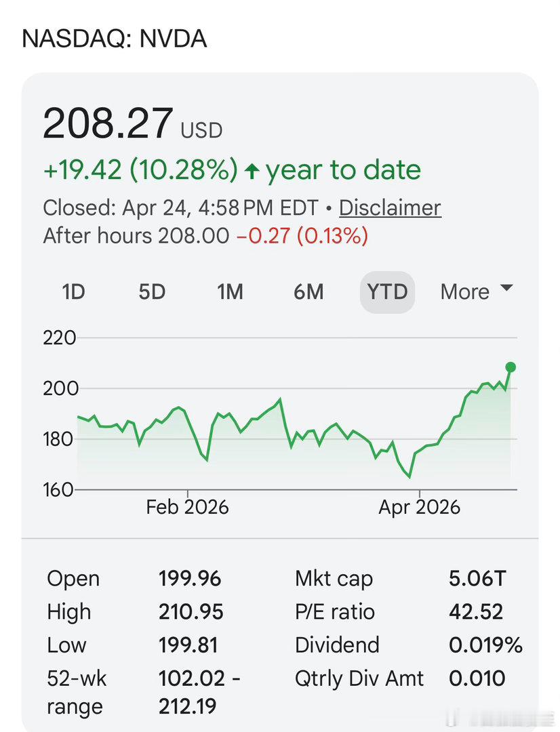Click the YTD range tab

click(387, 292)
